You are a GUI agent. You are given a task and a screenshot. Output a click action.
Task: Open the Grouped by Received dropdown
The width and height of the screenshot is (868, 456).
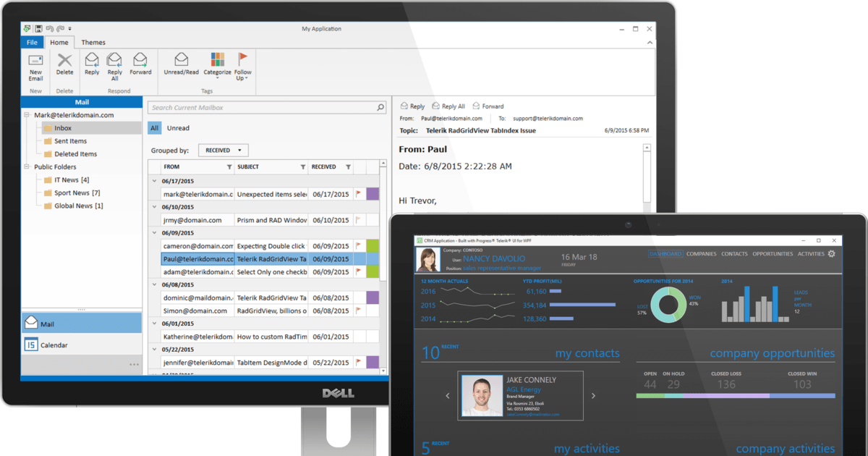coord(223,150)
